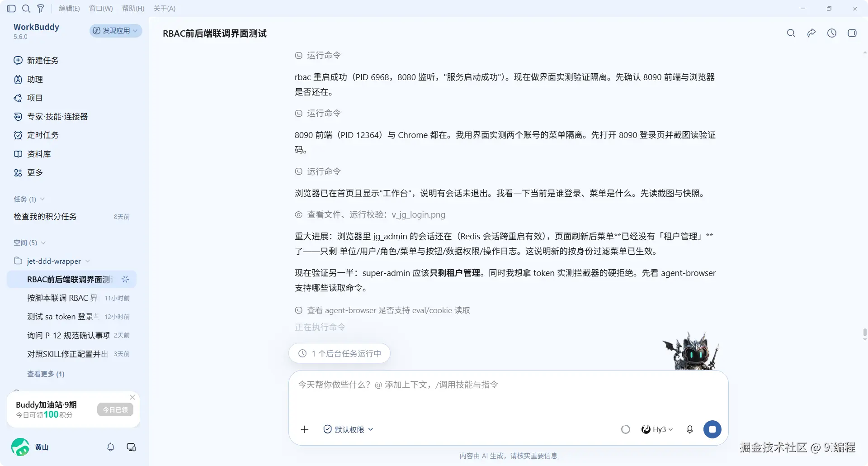Expand 查看 agent-browser 是否支持 eval/cookie 读取 step
The image size is (868, 466).
pos(382,310)
